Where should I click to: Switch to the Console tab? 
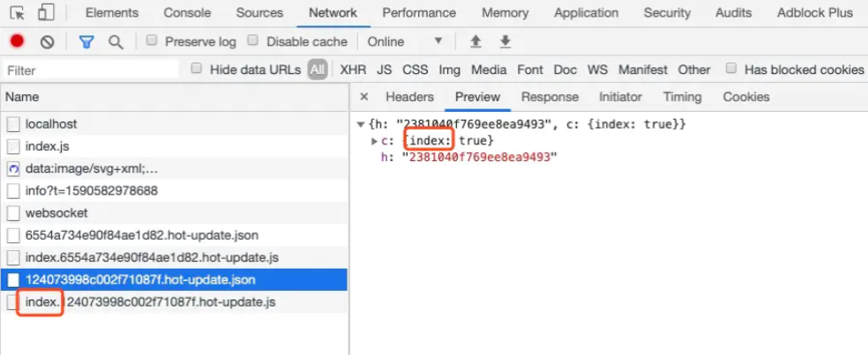click(x=187, y=12)
